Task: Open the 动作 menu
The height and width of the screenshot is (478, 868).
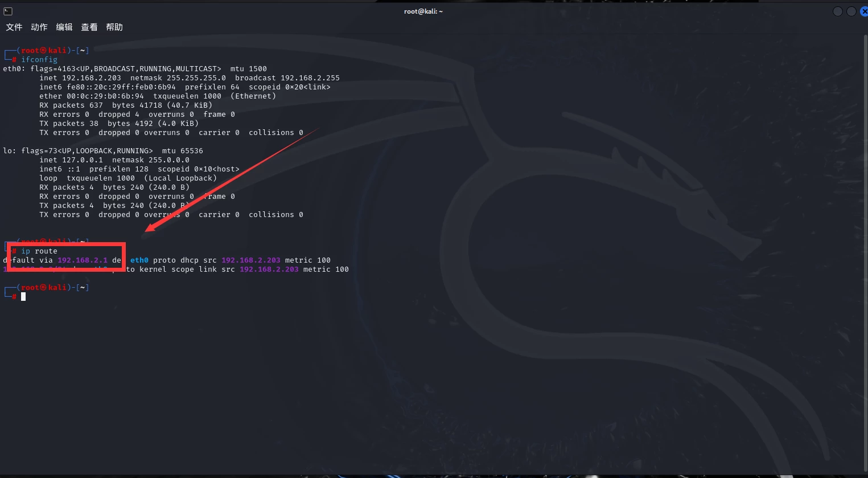Action: tap(39, 27)
